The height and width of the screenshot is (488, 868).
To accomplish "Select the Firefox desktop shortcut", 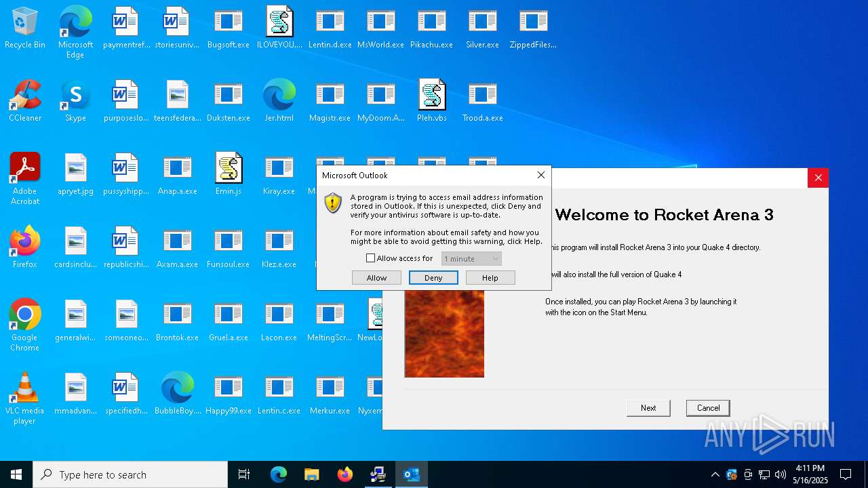I will (25, 247).
